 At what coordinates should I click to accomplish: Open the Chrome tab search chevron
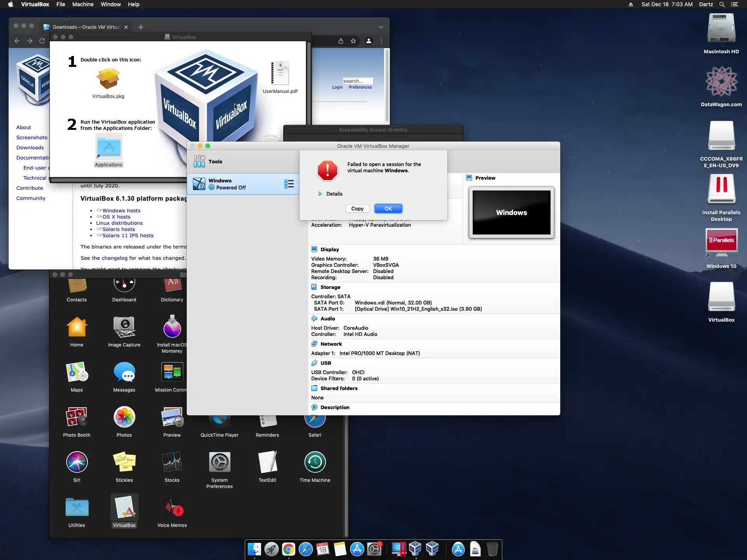coord(381,27)
